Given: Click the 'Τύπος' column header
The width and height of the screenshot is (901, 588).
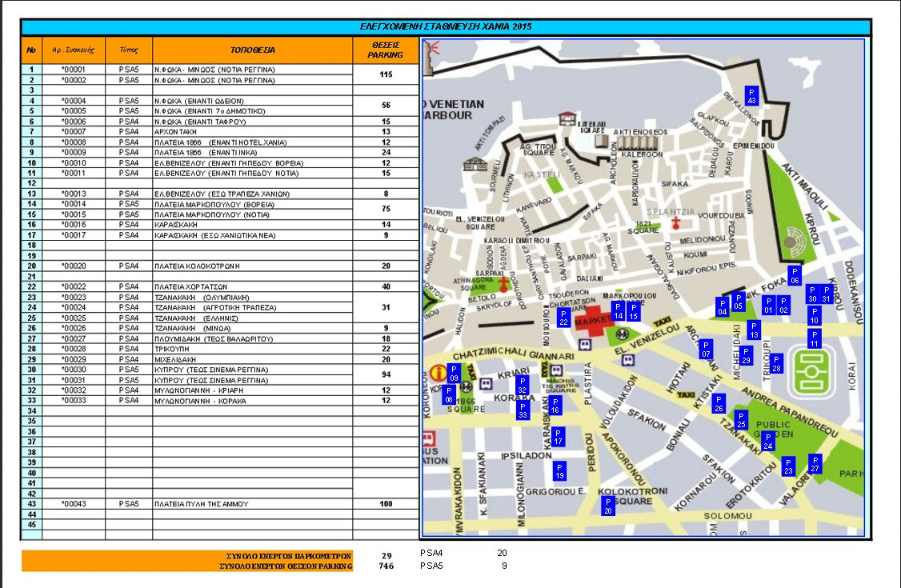Looking at the screenshot, I should [129, 50].
